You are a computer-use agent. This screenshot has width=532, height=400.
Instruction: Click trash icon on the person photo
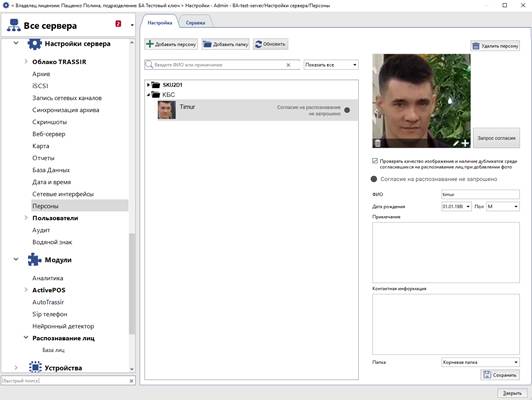click(x=377, y=143)
